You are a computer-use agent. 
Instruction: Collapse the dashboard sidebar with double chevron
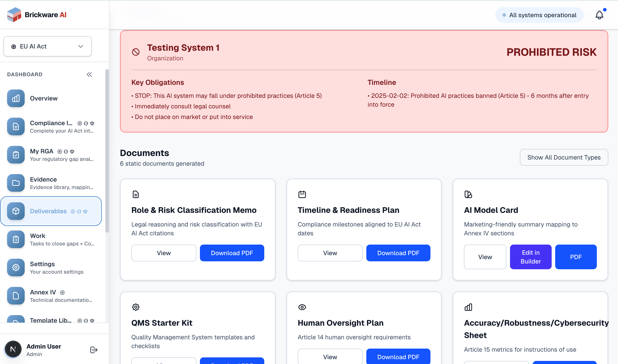(x=89, y=74)
